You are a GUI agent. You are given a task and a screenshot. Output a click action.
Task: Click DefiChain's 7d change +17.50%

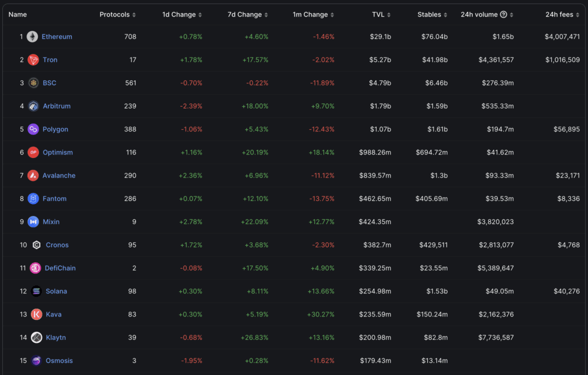tap(256, 268)
